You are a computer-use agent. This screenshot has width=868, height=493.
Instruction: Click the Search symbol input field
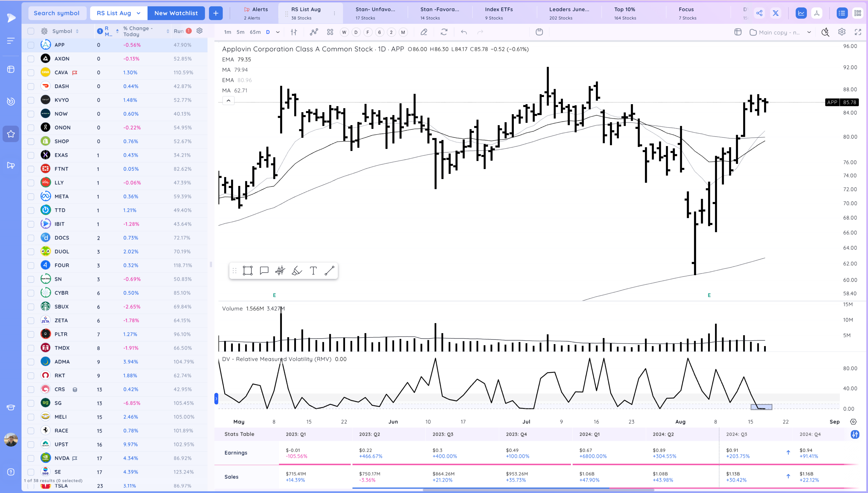57,13
